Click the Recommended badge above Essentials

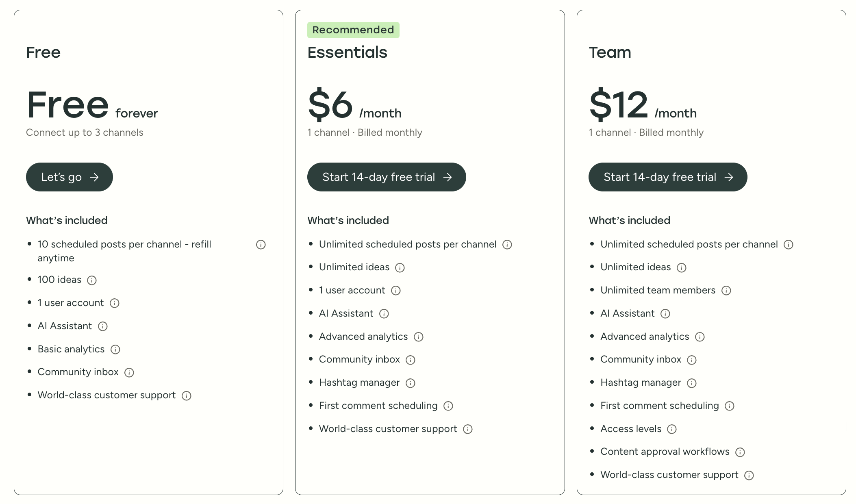353,30
